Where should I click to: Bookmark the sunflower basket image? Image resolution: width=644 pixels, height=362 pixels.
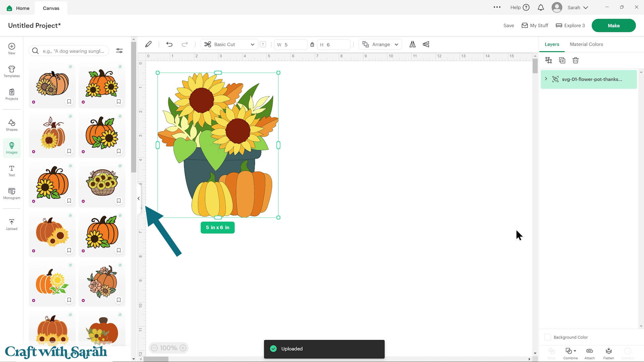click(119, 201)
